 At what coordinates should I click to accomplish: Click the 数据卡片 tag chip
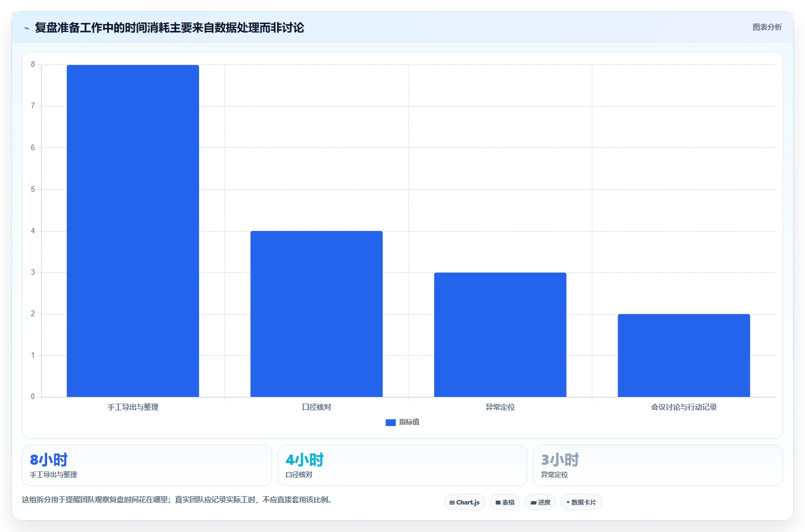(x=581, y=502)
